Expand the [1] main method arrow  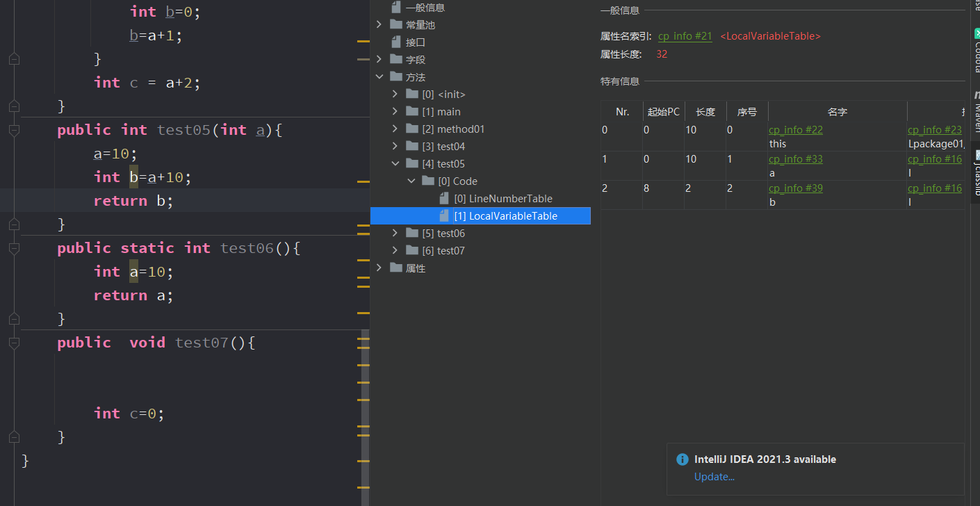click(x=395, y=111)
